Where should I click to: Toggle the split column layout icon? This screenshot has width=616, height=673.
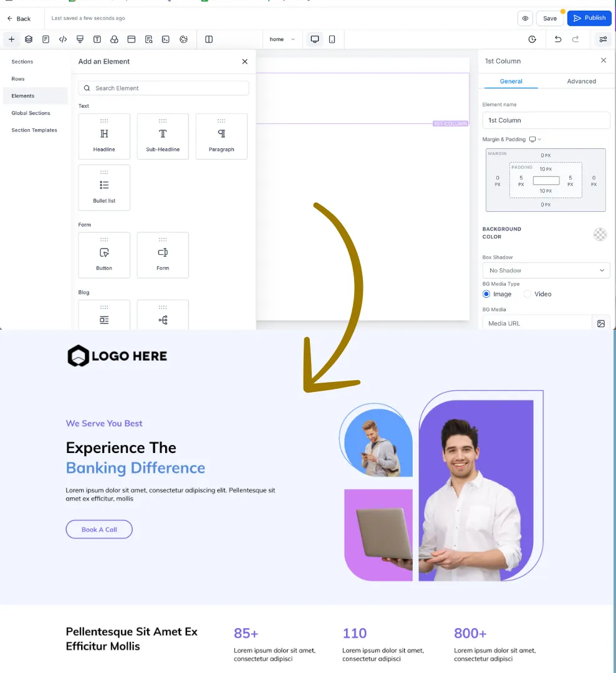(209, 39)
